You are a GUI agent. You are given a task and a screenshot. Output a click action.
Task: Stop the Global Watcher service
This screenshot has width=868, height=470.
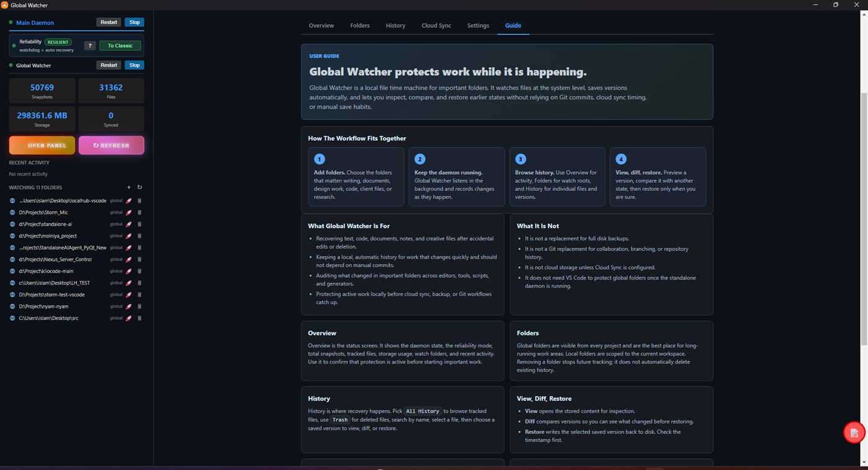click(135, 65)
